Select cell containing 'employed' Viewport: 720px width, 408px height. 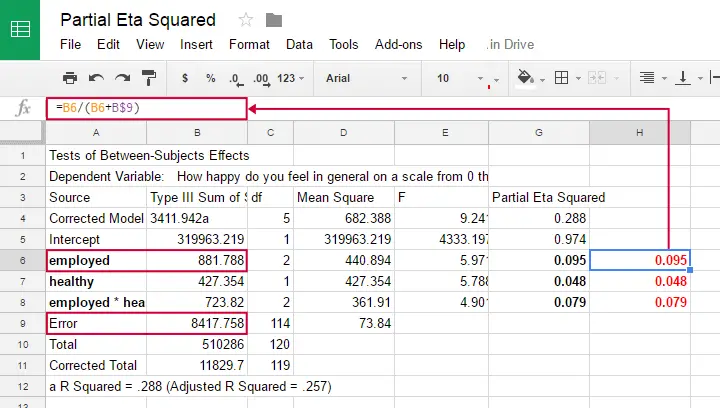96,260
